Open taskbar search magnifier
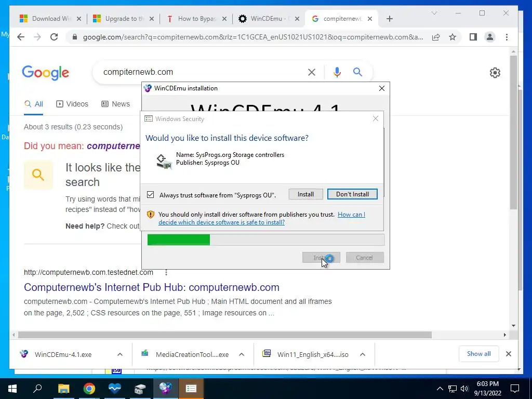The width and height of the screenshot is (532, 399). [x=37, y=388]
